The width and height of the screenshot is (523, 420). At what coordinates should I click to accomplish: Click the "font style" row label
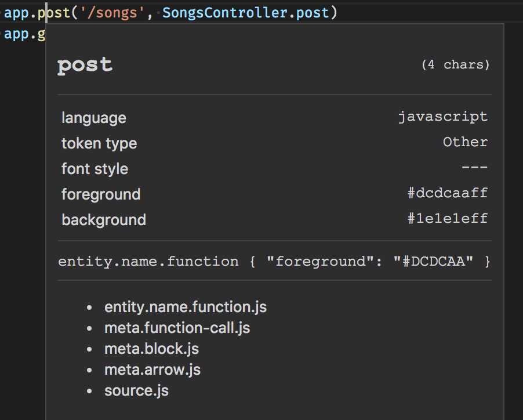(95, 168)
